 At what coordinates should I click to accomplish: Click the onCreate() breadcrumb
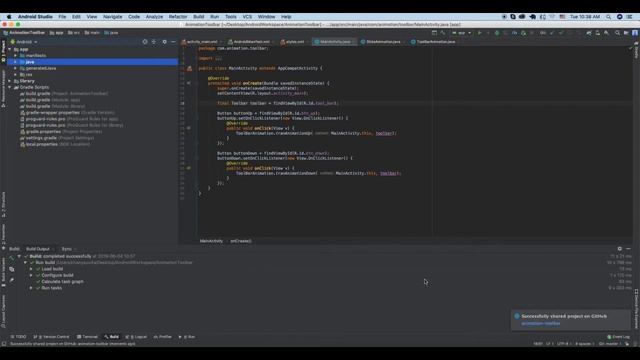pos(241,241)
